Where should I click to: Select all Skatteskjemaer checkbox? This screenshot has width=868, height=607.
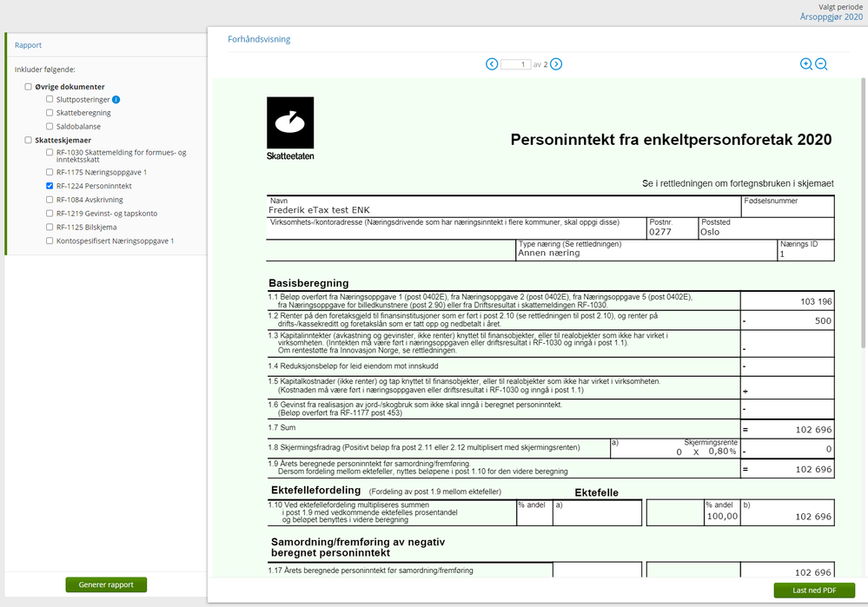(28, 140)
